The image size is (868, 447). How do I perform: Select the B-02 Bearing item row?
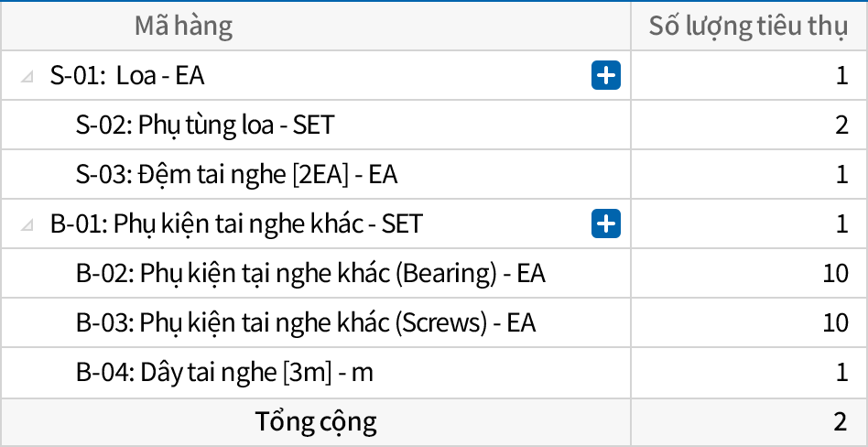(x=310, y=273)
